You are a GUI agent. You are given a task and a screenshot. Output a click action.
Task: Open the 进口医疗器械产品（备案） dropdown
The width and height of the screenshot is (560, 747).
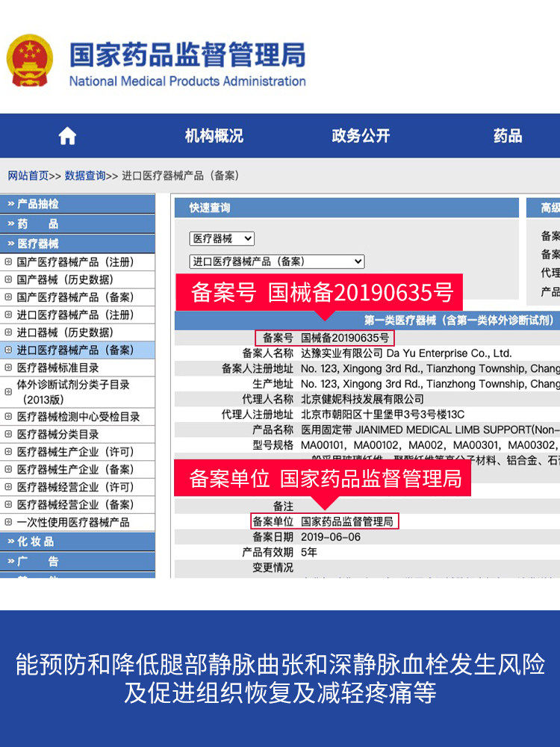277,261
